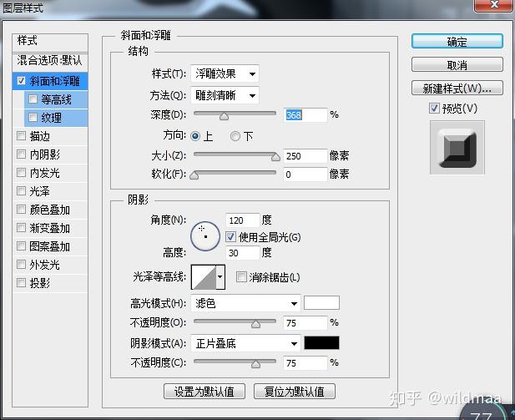Select the 描边 list entry label

tap(40, 136)
